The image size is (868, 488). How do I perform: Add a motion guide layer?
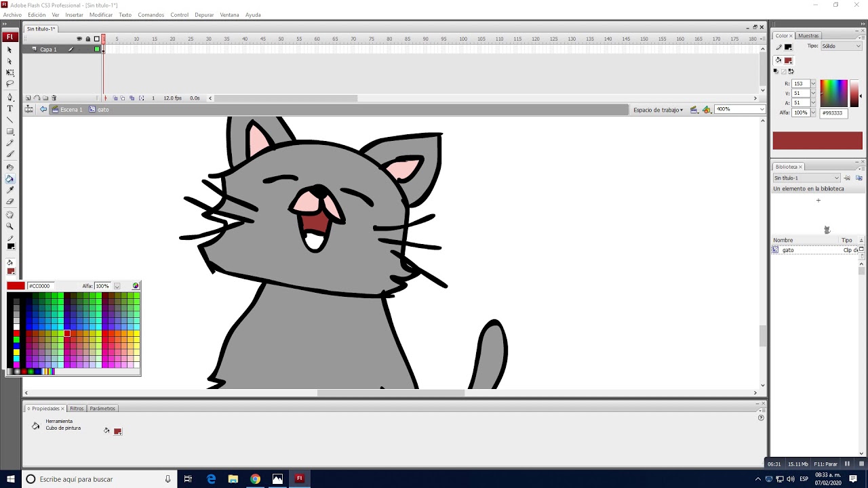37,98
